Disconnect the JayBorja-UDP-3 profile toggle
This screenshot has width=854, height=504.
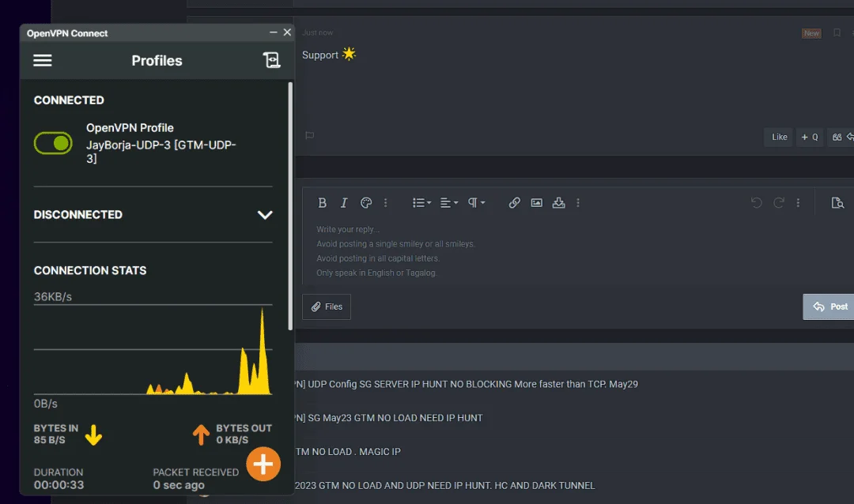point(53,143)
